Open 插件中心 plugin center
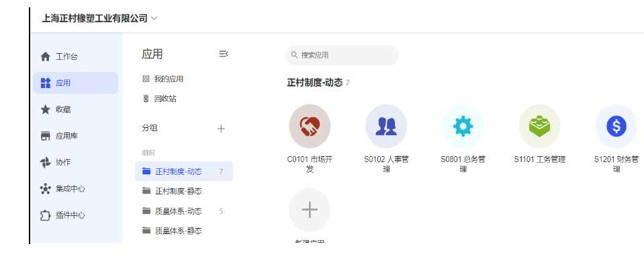 (x=70, y=215)
